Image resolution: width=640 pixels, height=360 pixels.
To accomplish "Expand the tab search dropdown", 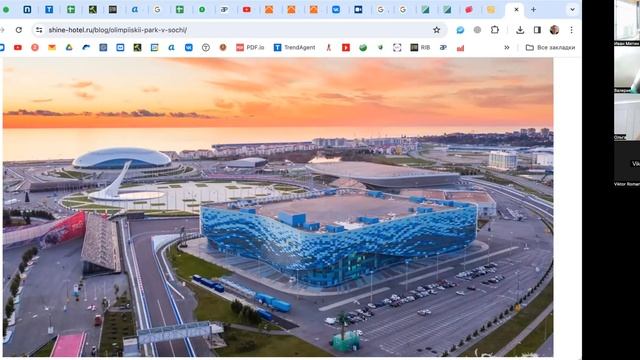I will [x=572, y=9].
